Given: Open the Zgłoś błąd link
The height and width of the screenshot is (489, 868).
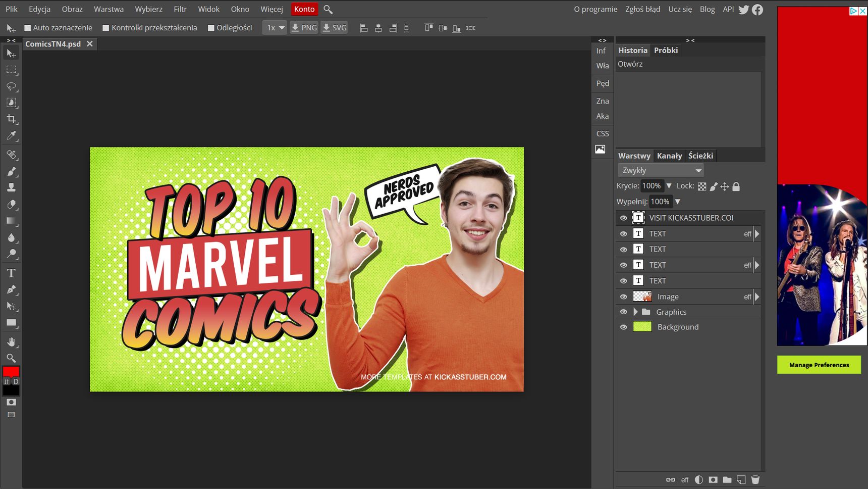Looking at the screenshot, I should [642, 9].
